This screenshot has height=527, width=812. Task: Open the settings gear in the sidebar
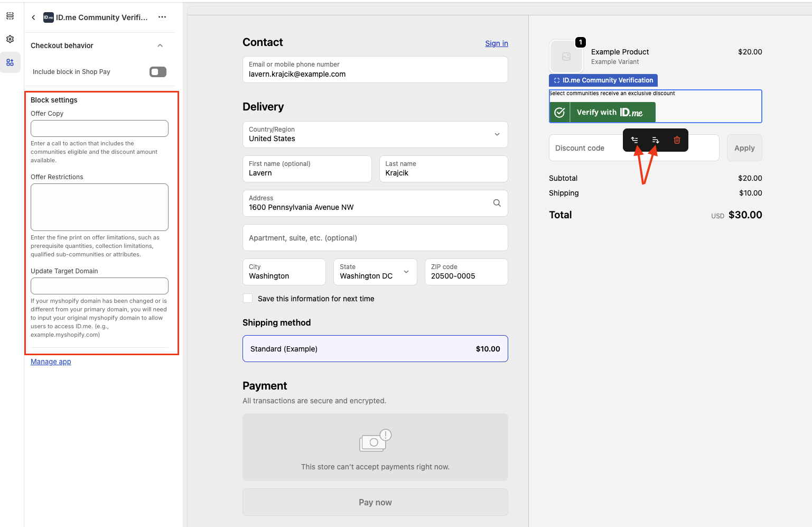(x=10, y=39)
